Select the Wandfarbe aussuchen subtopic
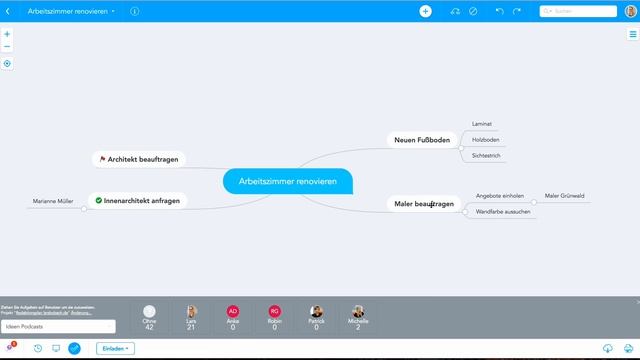640x360 pixels. [x=503, y=212]
